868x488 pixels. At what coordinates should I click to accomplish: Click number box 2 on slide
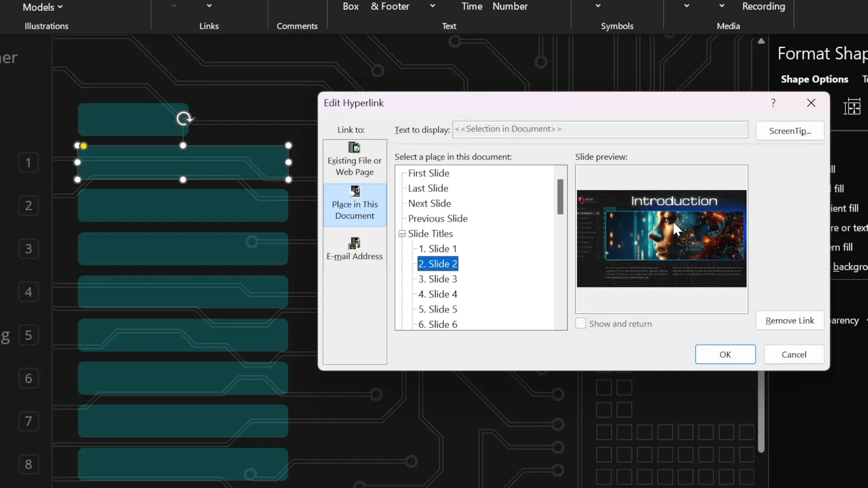point(28,206)
